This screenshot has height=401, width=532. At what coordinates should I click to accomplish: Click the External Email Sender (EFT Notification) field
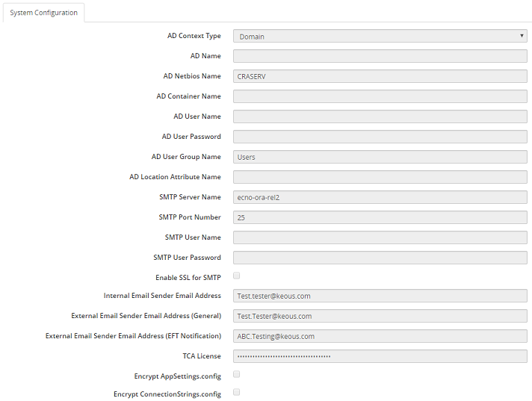coord(380,336)
